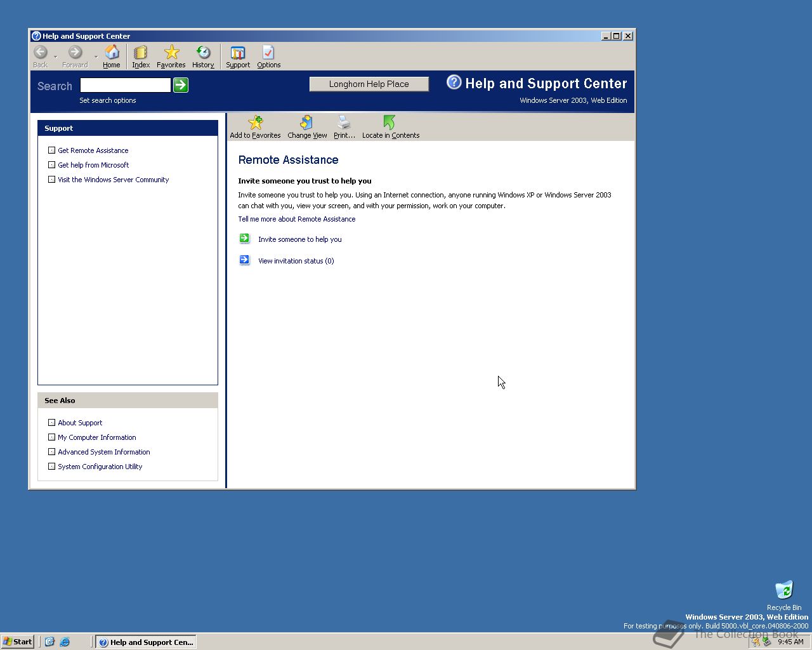Click the green Search go arrow
The width and height of the screenshot is (812, 650).
tap(181, 85)
